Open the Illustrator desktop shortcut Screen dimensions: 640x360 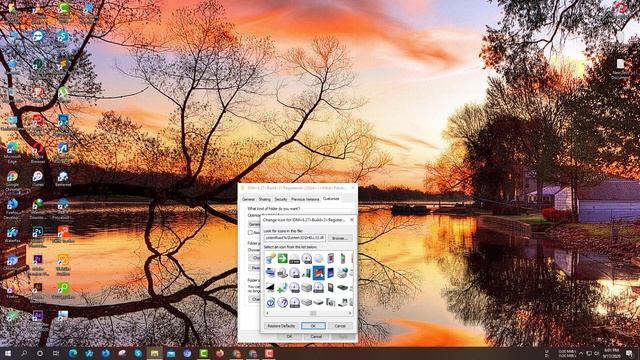(38, 291)
